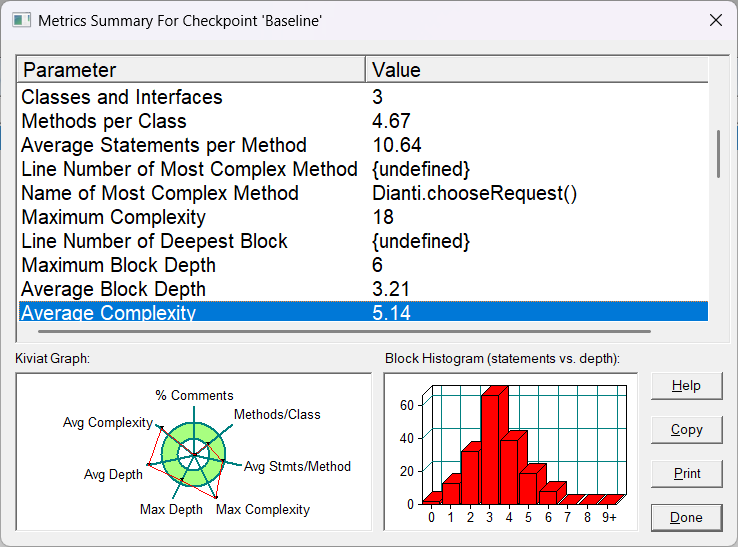The height and width of the screenshot is (547, 738).
Task: Click the histogram bar at depth 1
Action: tap(451, 490)
